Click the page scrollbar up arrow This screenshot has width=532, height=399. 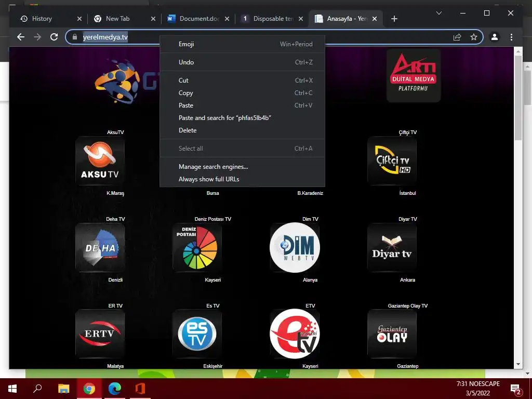click(518, 51)
